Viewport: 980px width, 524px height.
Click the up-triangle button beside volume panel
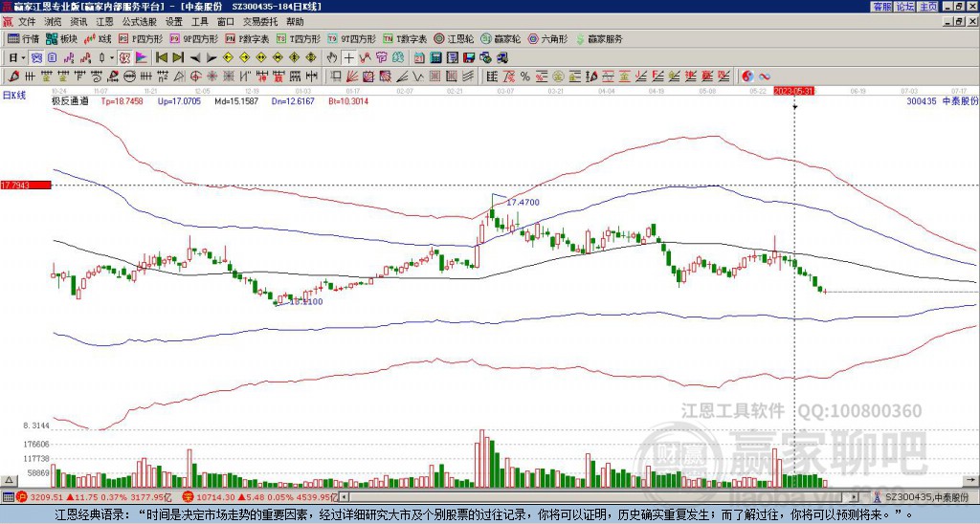tap(8, 481)
